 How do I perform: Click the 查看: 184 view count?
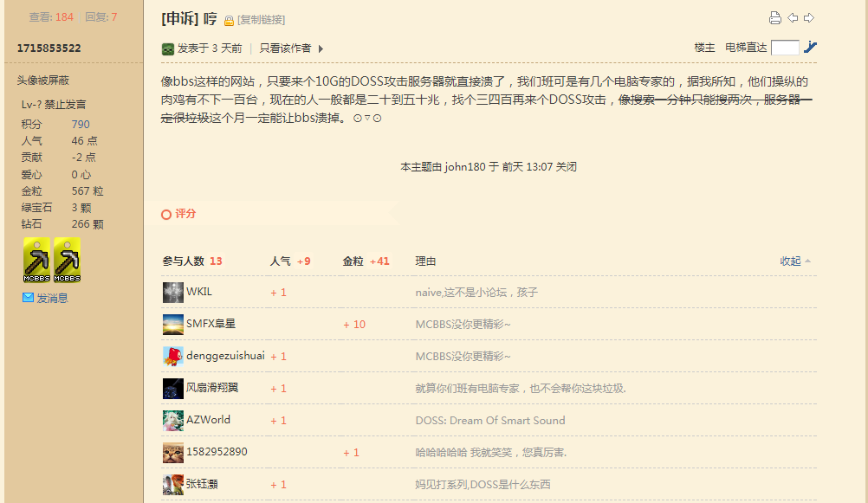[51, 17]
